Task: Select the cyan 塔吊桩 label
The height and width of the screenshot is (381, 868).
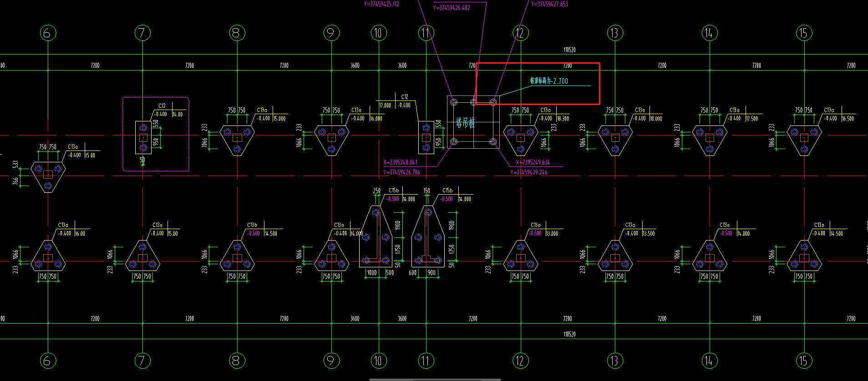Action: pos(465,123)
